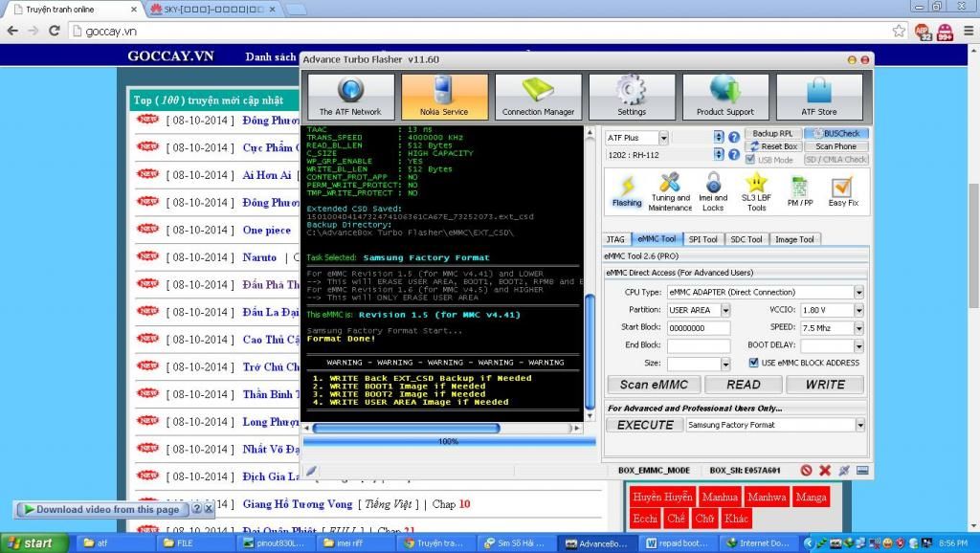
Task: Open Chrome menu button
Action: click(969, 31)
